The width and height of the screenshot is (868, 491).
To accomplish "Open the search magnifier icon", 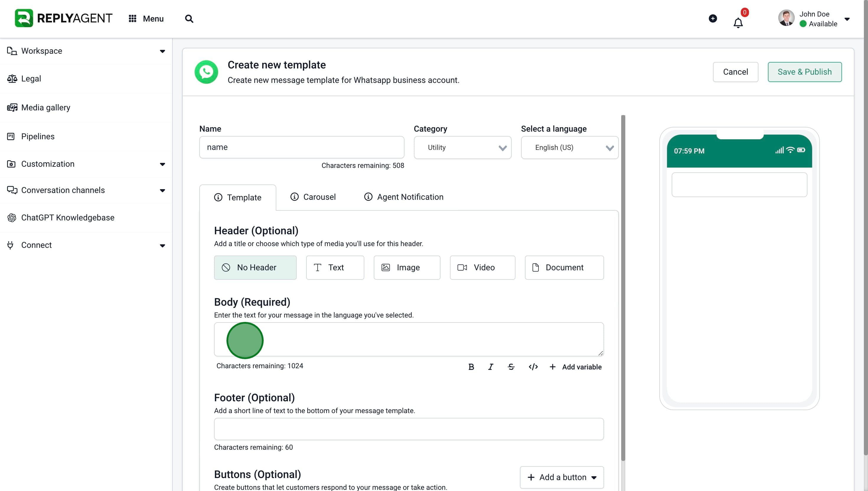I will coord(189,19).
